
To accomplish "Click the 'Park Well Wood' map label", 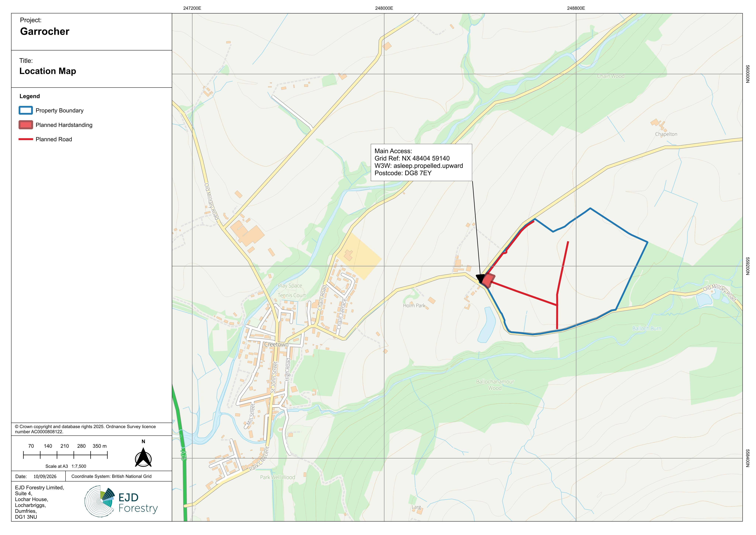I will (278, 477).
